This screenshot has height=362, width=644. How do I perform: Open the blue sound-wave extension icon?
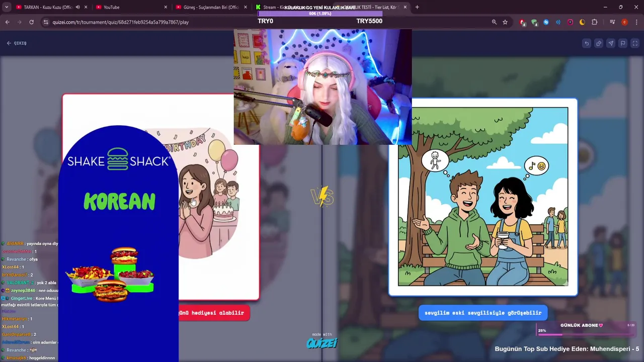click(x=558, y=22)
